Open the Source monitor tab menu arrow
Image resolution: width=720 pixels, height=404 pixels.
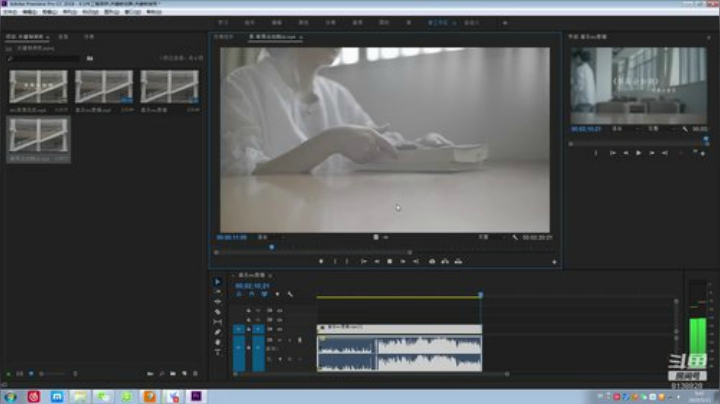301,37
